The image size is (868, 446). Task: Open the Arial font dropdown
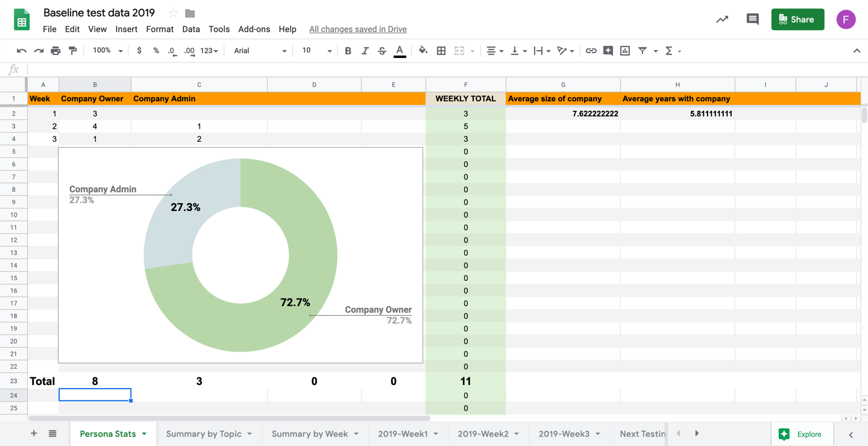[260, 51]
